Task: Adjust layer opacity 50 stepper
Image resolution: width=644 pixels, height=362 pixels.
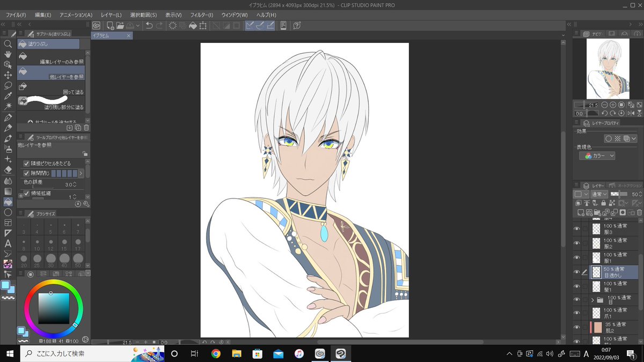Action: click(640, 194)
